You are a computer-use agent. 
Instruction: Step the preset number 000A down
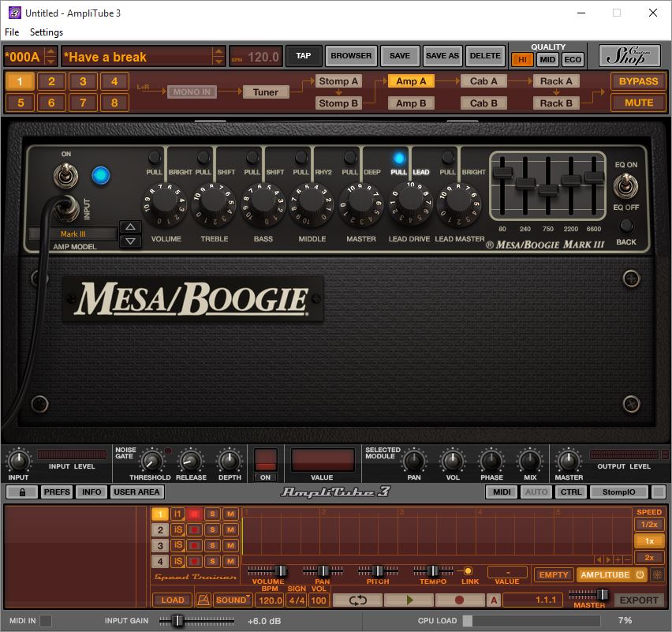[51, 62]
